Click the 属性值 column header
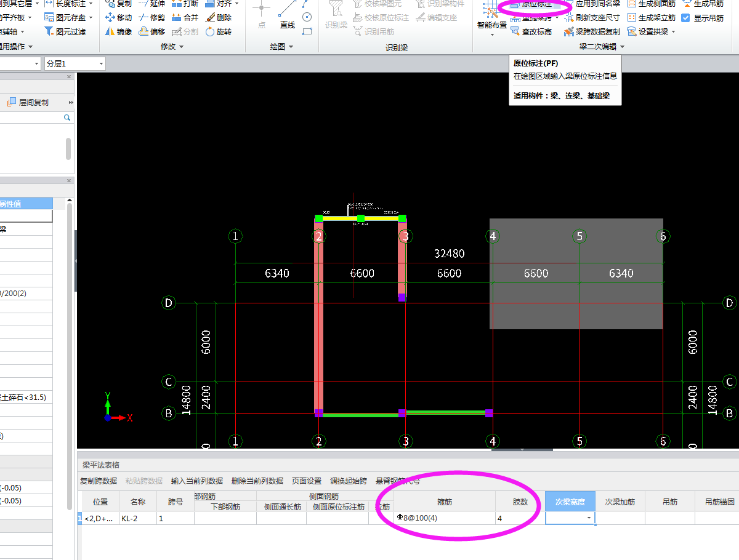This screenshot has width=739, height=560. click(x=26, y=204)
